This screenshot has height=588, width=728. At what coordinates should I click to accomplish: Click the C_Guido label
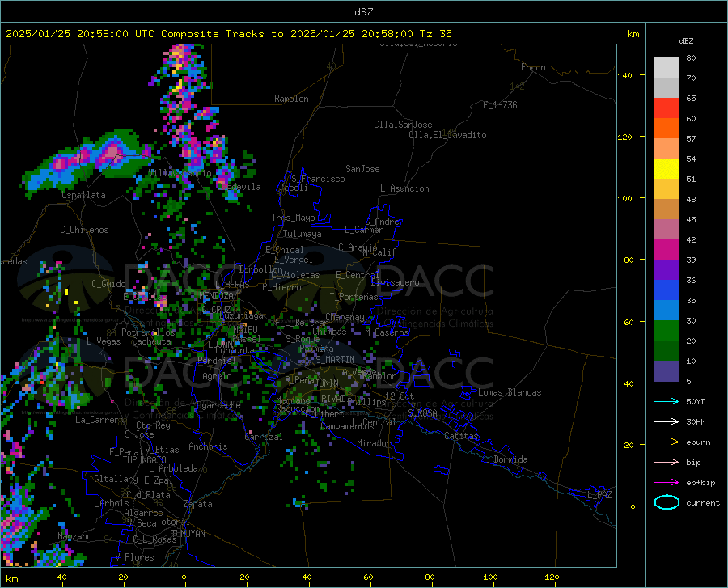pyautogui.click(x=108, y=284)
